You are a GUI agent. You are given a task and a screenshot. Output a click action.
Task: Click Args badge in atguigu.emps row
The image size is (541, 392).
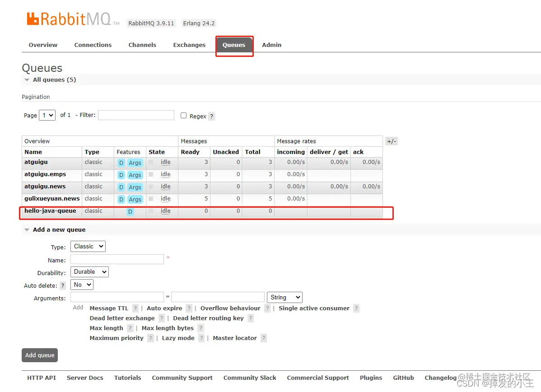(135, 175)
